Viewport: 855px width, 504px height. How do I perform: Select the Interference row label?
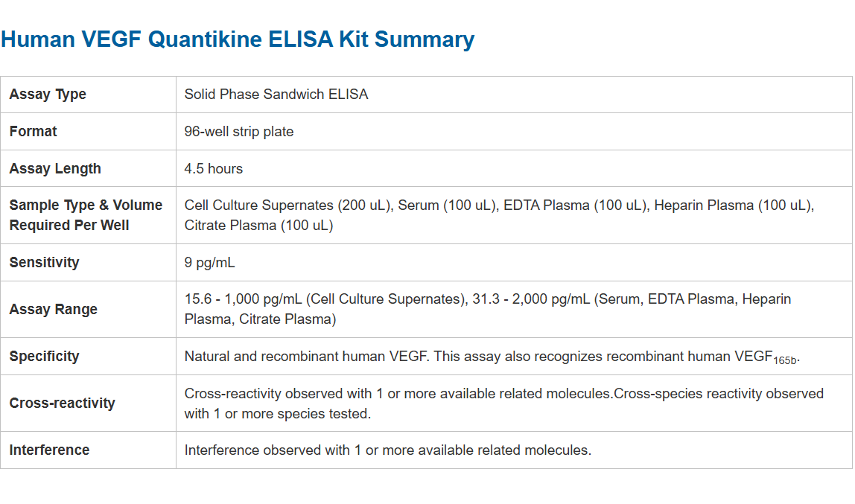pyautogui.click(x=49, y=450)
